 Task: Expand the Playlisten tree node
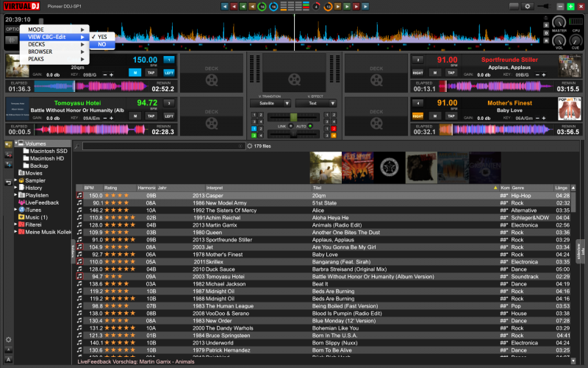point(15,195)
